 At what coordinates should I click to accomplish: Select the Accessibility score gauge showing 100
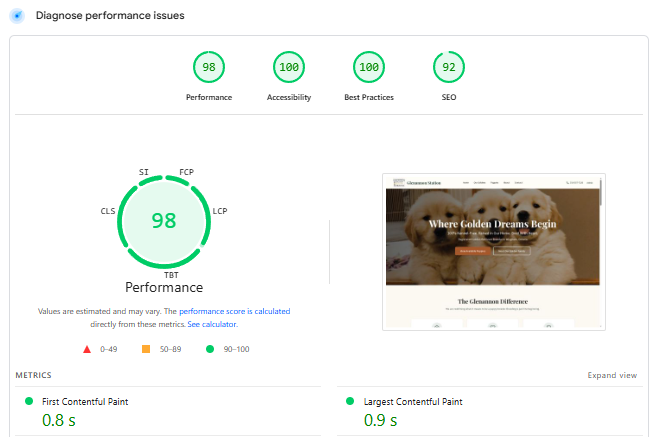pyautogui.click(x=289, y=67)
